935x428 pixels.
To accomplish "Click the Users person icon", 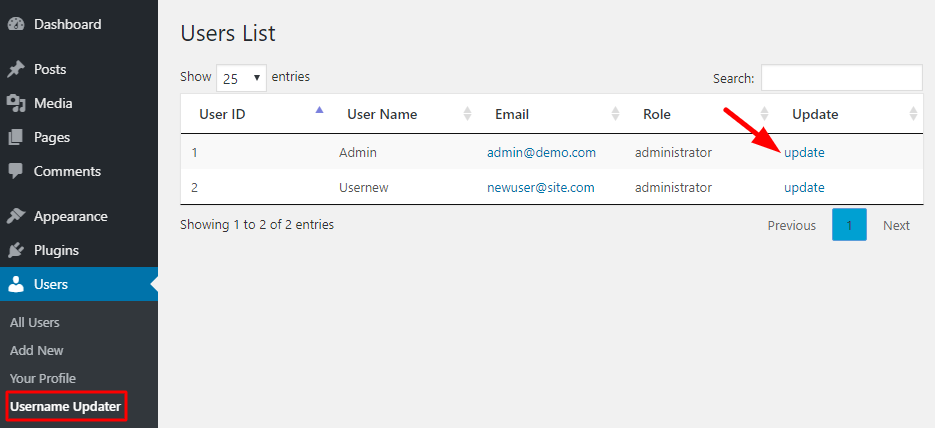I will point(16,285).
